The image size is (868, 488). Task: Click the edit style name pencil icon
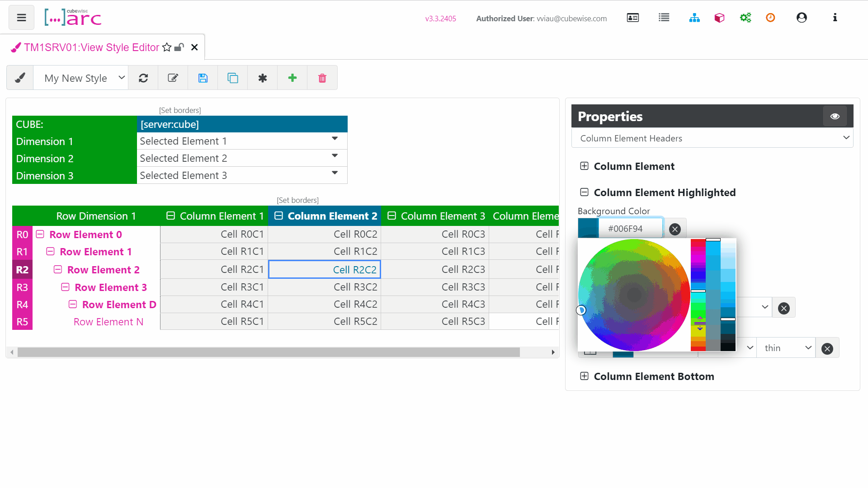pos(173,78)
